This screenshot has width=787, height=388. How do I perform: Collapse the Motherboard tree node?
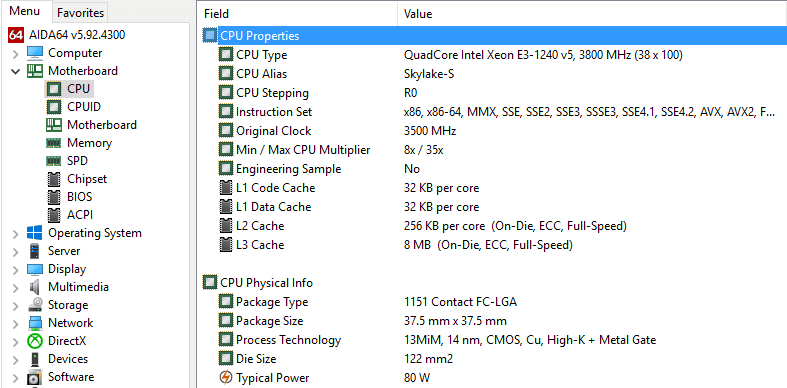(16, 71)
